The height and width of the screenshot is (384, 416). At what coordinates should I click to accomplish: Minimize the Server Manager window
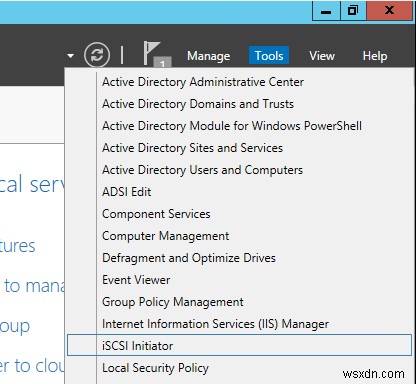pos(326,11)
